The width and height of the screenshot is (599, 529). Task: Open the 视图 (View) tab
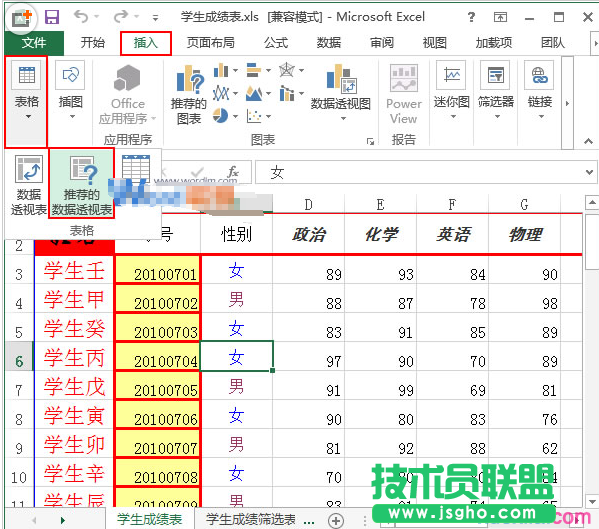pos(435,42)
